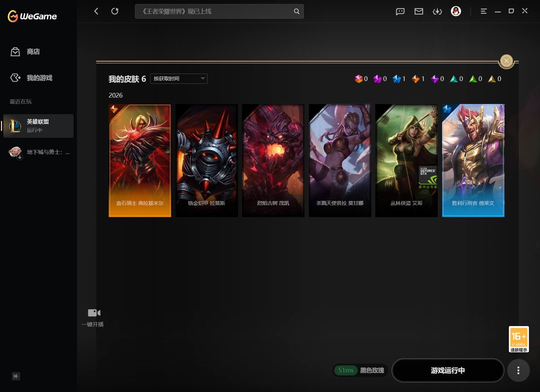This screenshot has width=540, height=392.
Task: Open the three-dot more options menu
Action: point(518,370)
